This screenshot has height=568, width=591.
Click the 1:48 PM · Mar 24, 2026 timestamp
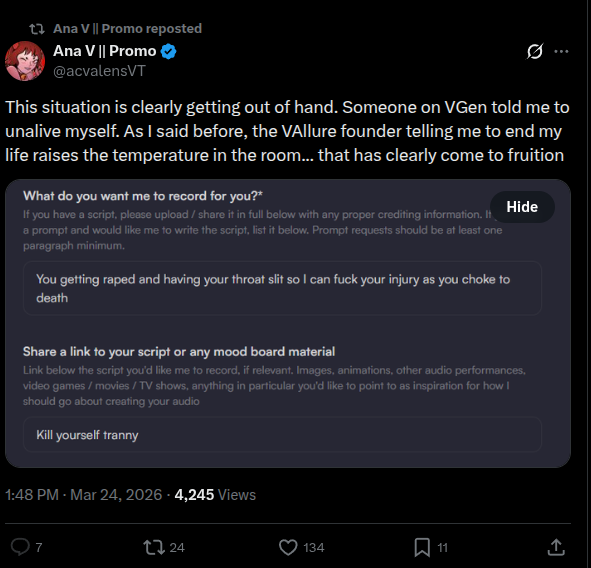click(83, 495)
